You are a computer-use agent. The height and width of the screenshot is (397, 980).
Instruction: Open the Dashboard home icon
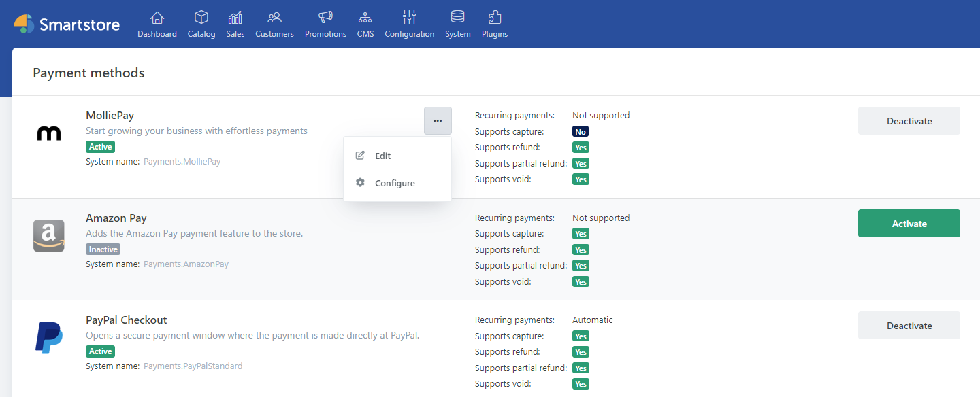[157, 18]
